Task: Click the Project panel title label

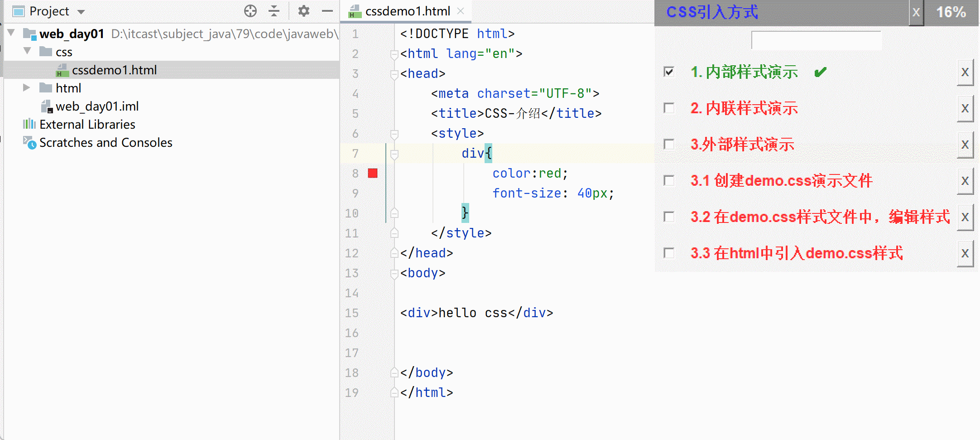Action: [x=49, y=11]
